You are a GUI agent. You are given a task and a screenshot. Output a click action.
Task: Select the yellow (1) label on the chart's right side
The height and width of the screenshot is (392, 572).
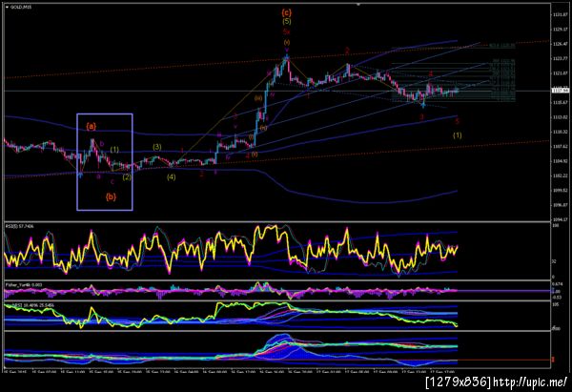457,135
